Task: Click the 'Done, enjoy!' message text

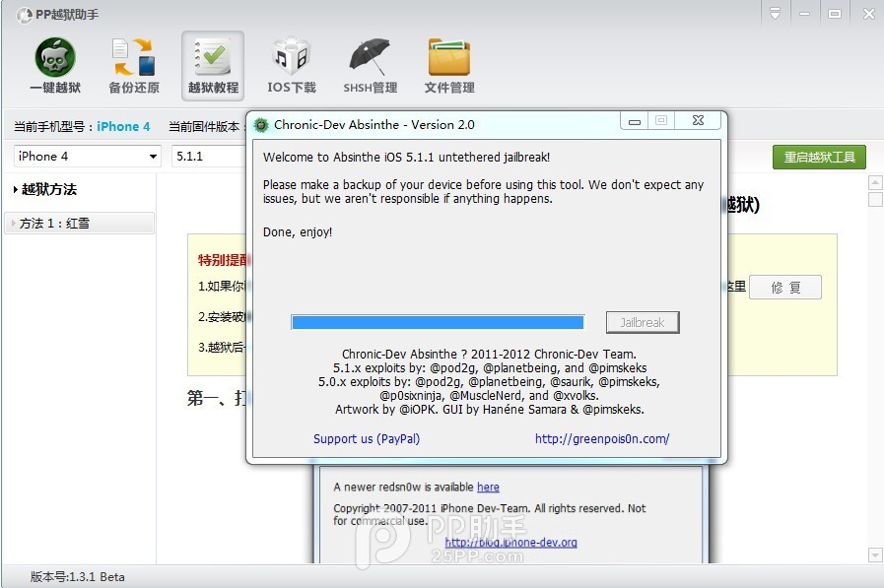Action: tap(298, 232)
